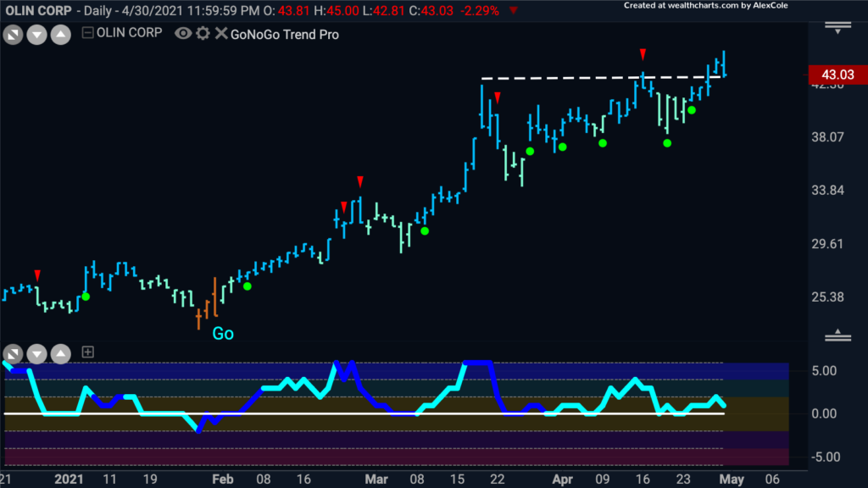Image resolution: width=868 pixels, height=488 pixels.
Task: Move the price pane down with arrow button
Action: pos(36,35)
